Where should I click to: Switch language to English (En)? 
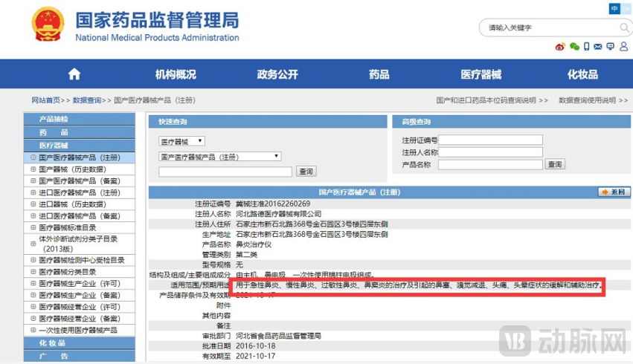pyautogui.click(x=626, y=9)
